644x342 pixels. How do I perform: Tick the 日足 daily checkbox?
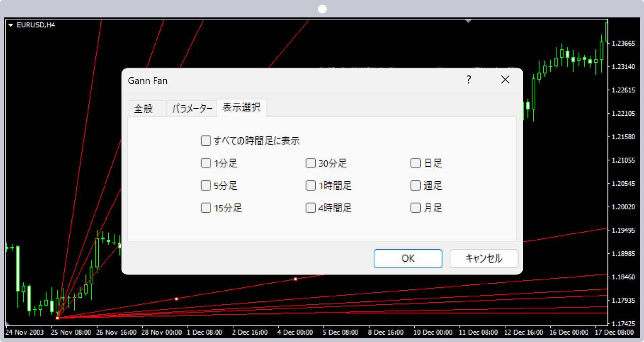coord(416,163)
